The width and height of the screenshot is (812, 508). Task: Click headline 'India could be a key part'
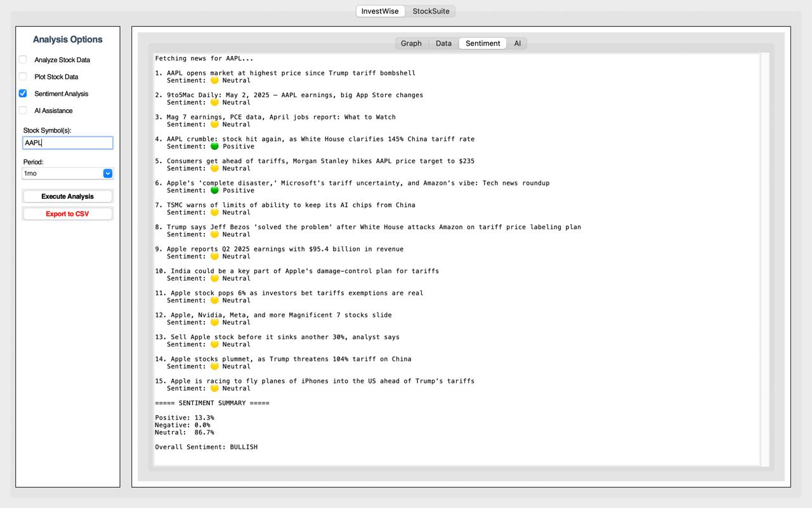(x=304, y=271)
